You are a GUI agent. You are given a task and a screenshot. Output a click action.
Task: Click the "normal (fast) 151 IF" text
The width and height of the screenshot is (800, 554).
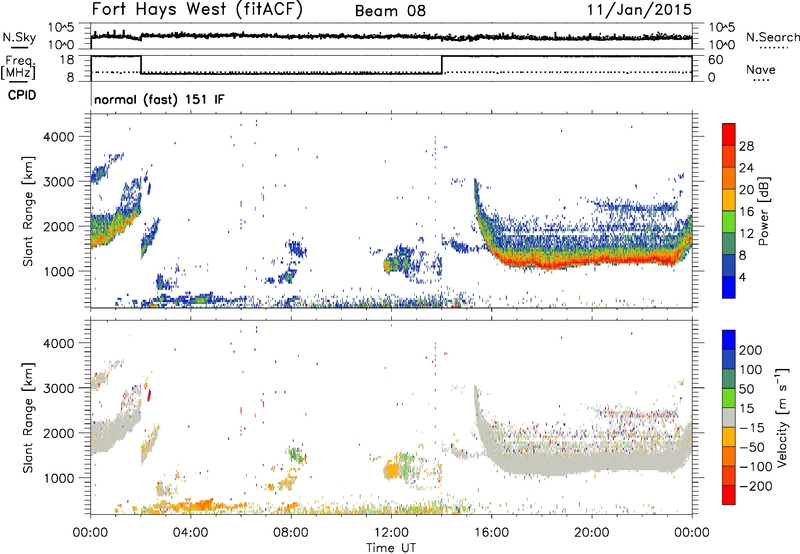pos(159,99)
